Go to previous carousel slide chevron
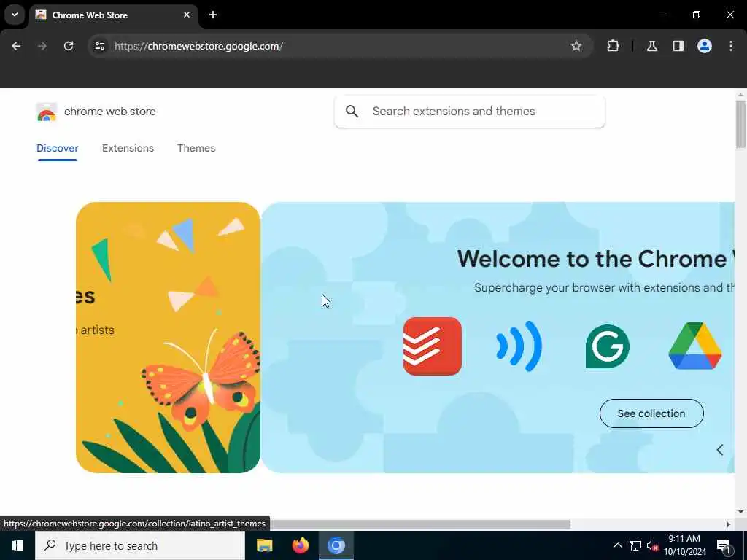747x560 pixels. (720, 449)
